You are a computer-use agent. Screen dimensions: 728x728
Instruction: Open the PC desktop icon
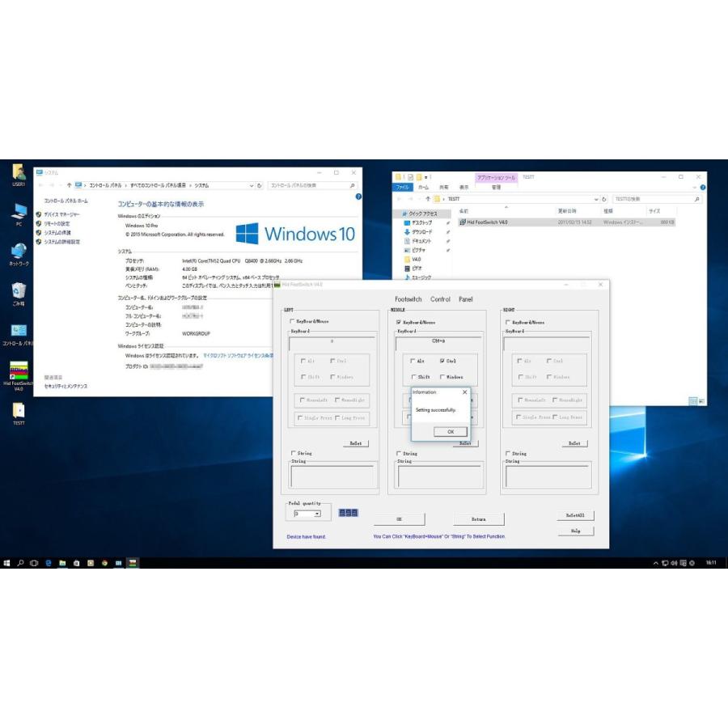(x=18, y=212)
